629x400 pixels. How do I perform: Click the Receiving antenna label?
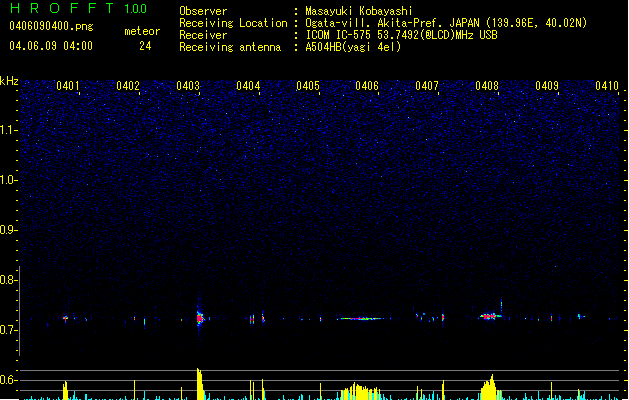230,47
